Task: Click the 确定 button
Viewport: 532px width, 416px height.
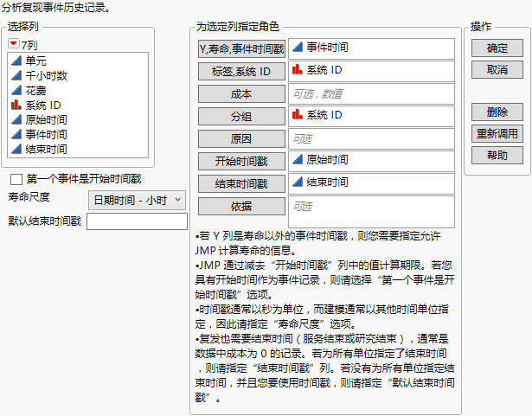Action: pyautogui.click(x=497, y=48)
